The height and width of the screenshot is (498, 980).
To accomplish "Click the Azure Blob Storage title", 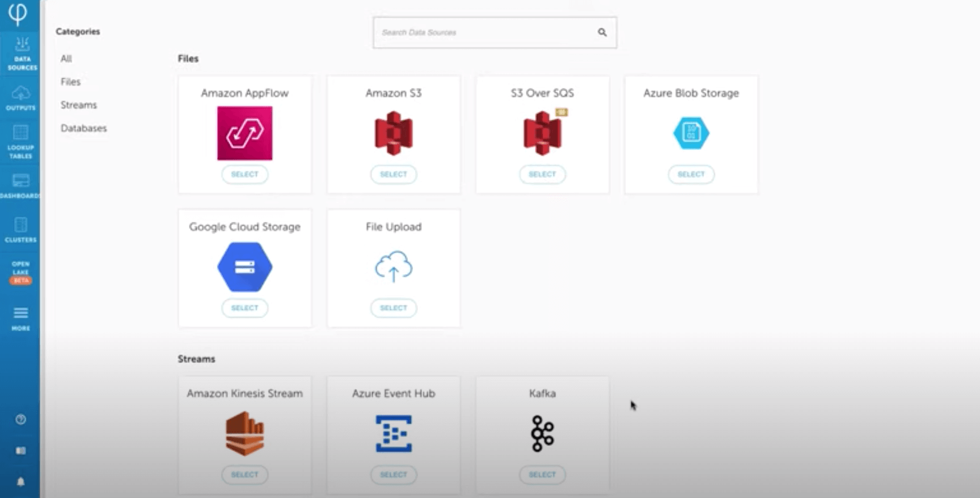I will (691, 93).
